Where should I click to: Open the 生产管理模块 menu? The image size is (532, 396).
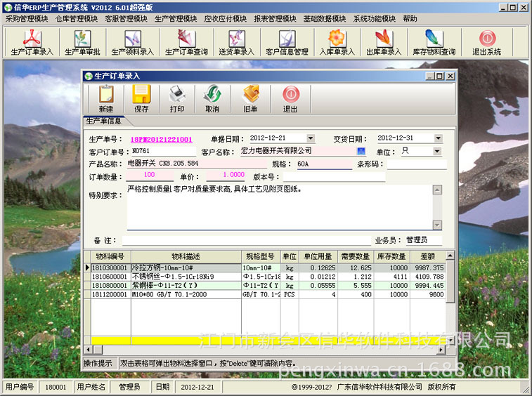(x=176, y=19)
